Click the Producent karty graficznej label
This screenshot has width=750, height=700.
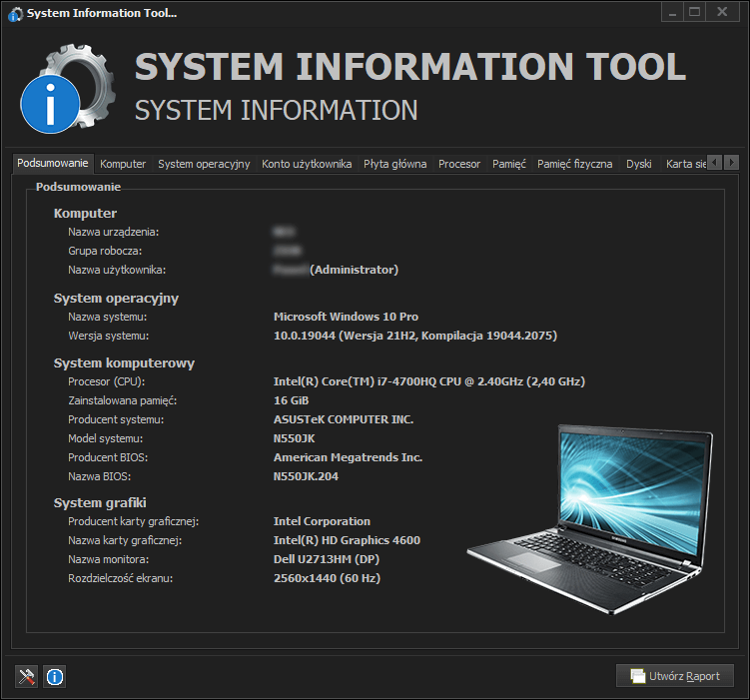point(133,521)
